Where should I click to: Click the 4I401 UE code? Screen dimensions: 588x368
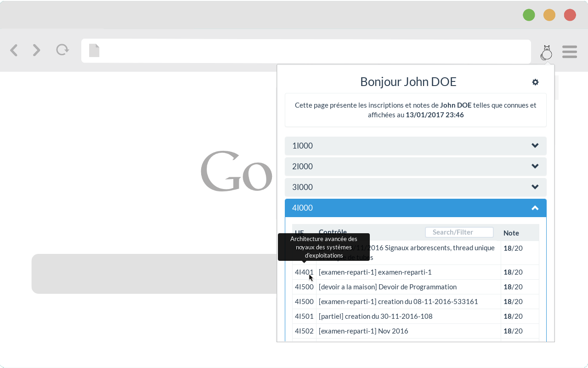[x=304, y=272]
